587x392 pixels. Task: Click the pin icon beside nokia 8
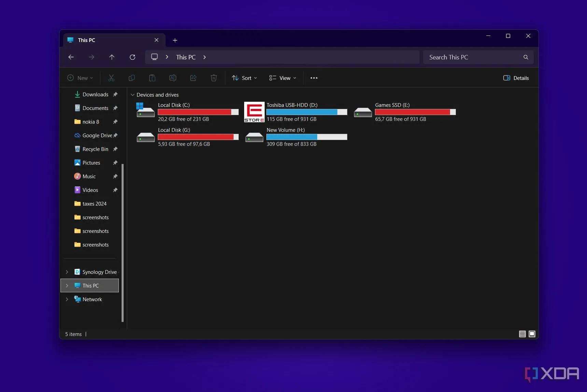(115, 122)
